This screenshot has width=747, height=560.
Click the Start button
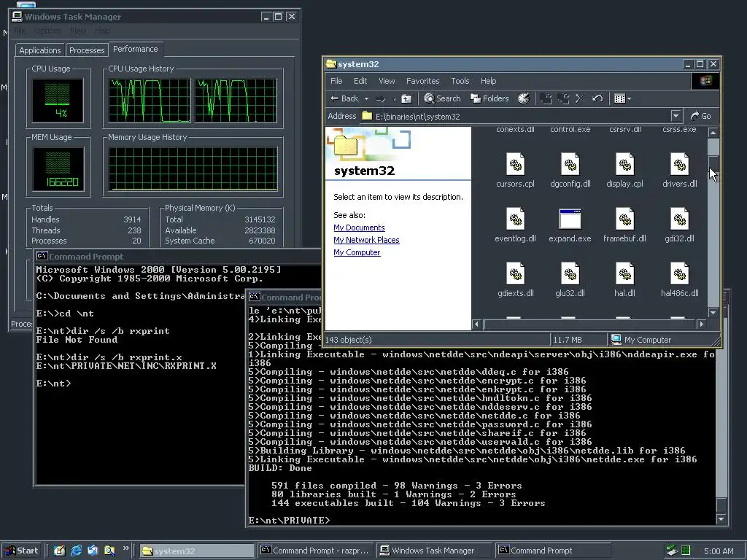click(x=21, y=551)
